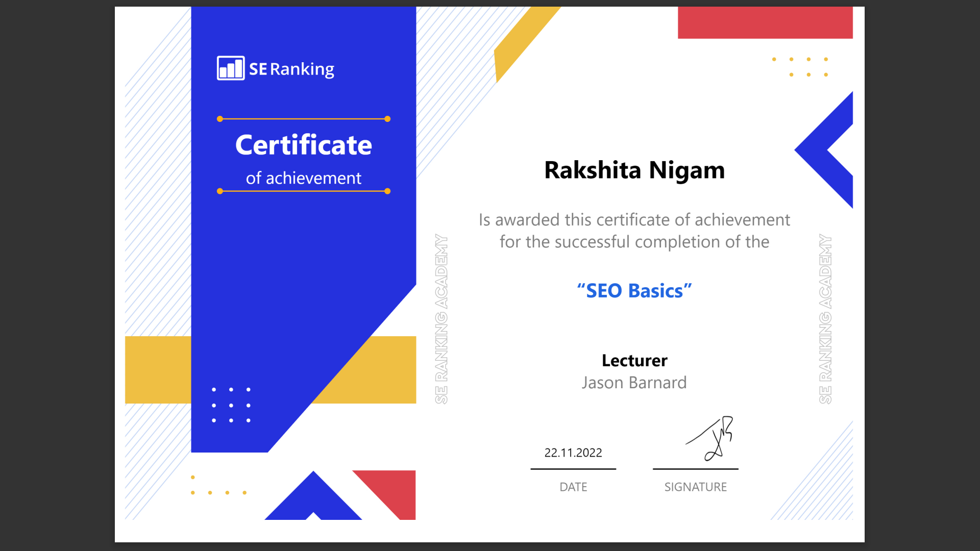Click the "of achievement" subtitle
This screenshot has height=551, width=980.
[304, 178]
